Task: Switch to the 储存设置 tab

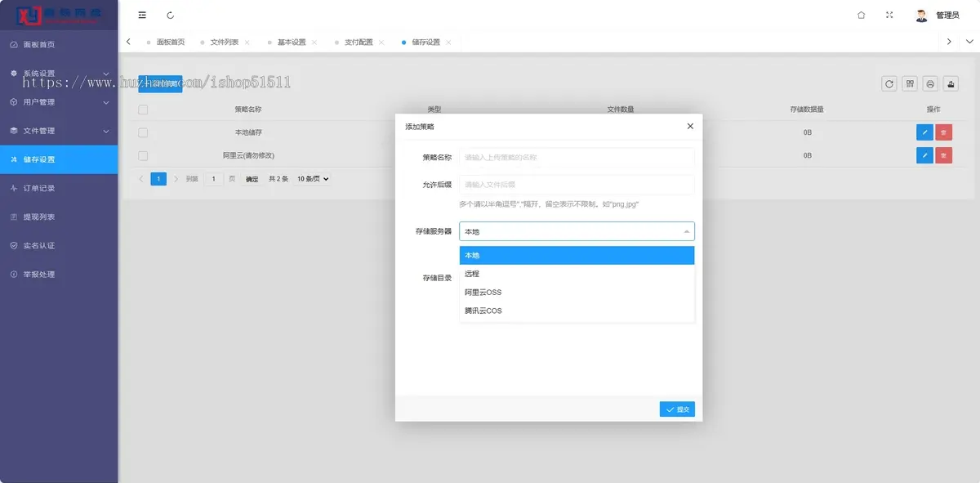Action: [x=425, y=42]
